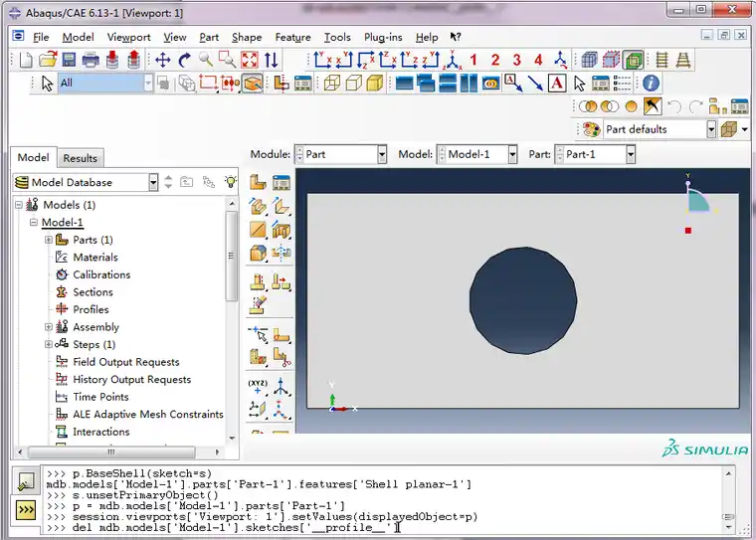Open the Create Part tool
Viewport: 756px width, 540px height.
pos(258,183)
